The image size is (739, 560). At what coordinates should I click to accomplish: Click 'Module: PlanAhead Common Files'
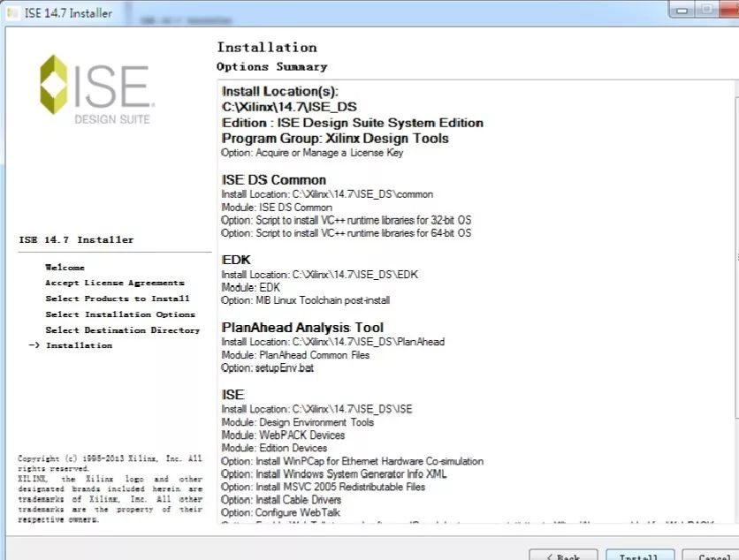295,355
